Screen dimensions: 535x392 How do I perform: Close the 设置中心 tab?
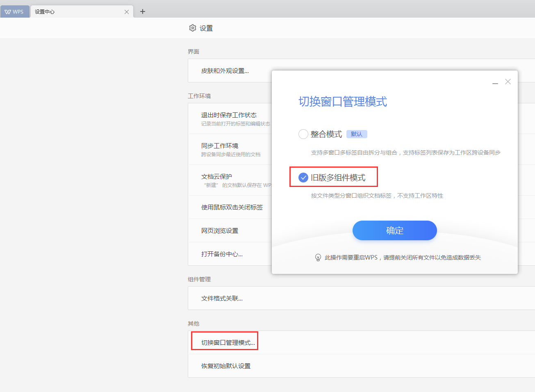pyautogui.click(x=127, y=12)
